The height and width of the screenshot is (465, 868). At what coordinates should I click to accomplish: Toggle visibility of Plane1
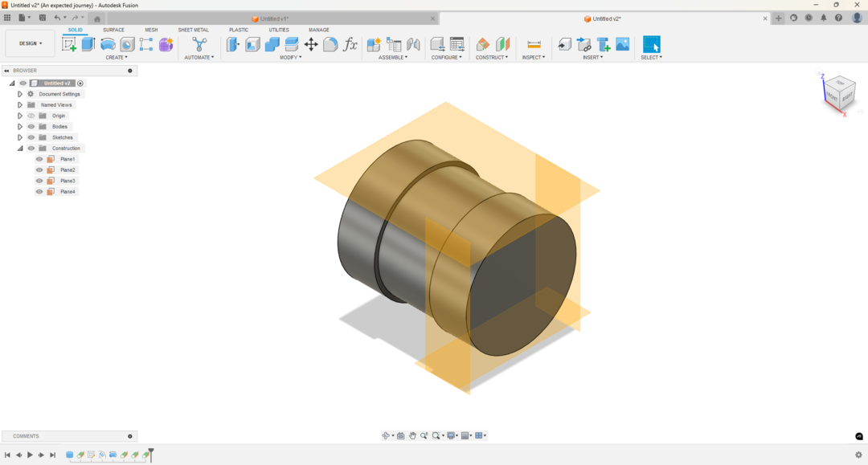39,159
